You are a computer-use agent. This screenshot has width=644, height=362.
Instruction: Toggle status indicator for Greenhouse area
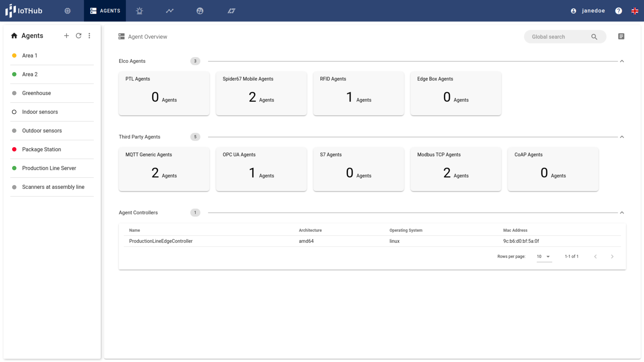[14, 93]
